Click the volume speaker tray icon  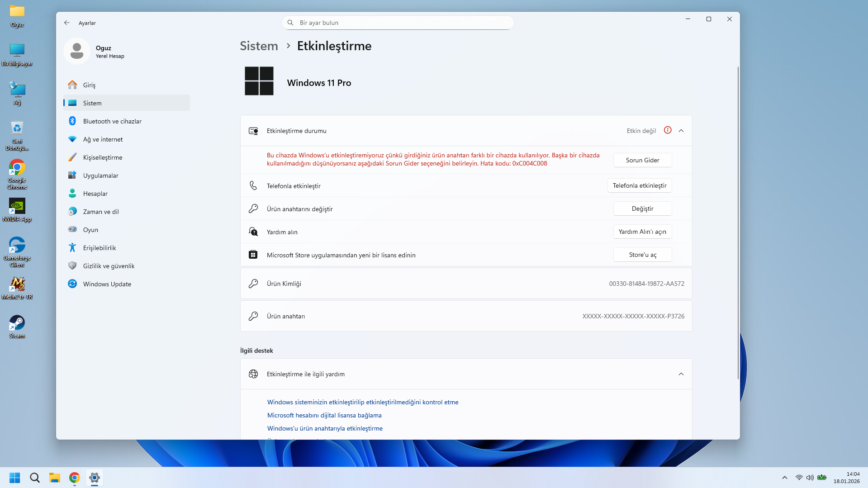[x=810, y=478]
